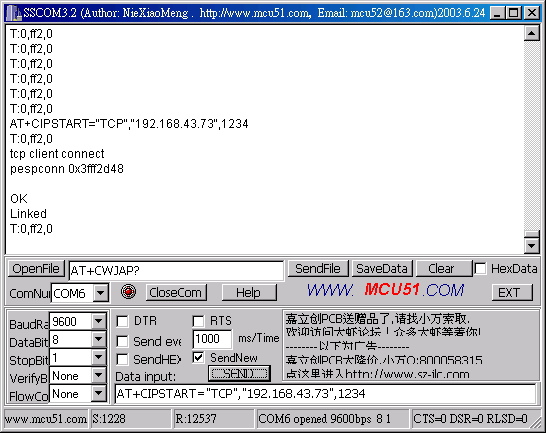Image resolution: width=546 pixels, height=433 pixels.
Task: Open the Help button
Action: [x=248, y=293]
